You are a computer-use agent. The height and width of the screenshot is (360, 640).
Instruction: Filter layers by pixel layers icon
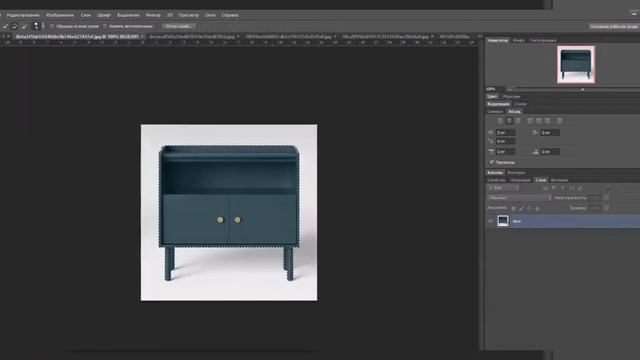(545, 188)
